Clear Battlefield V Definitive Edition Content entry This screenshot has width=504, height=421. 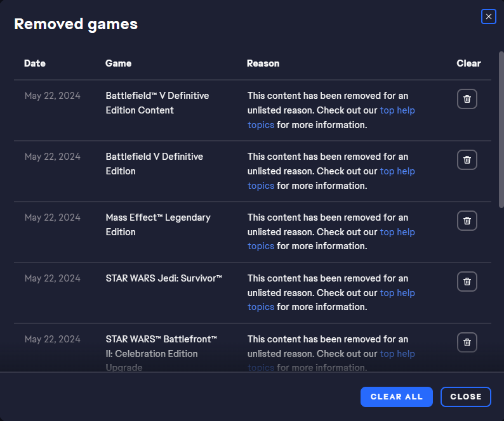pos(467,99)
